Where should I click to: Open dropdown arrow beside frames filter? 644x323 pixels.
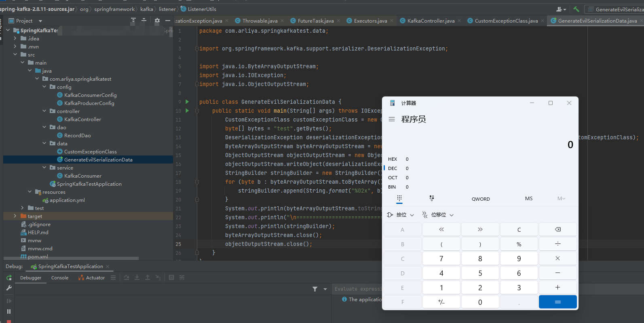325,289
